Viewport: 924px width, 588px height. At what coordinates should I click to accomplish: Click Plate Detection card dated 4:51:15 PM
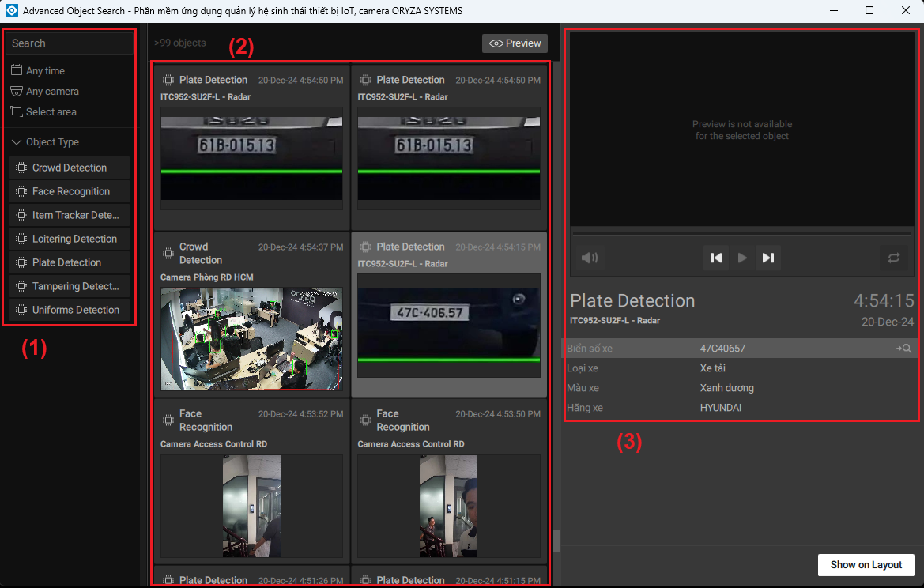(x=449, y=576)
